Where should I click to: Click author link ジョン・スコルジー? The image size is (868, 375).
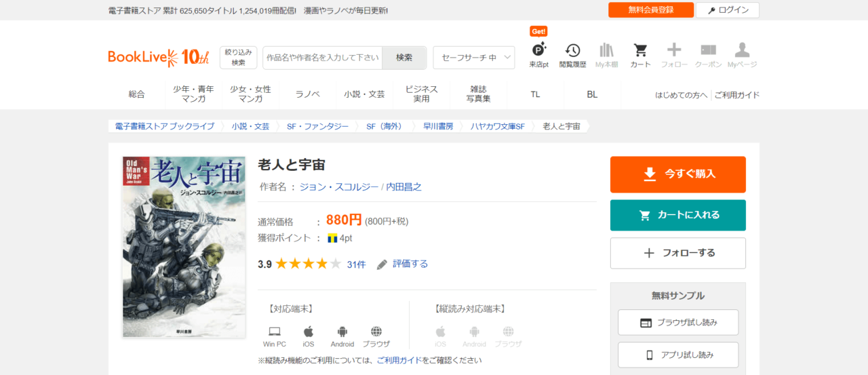339,186
